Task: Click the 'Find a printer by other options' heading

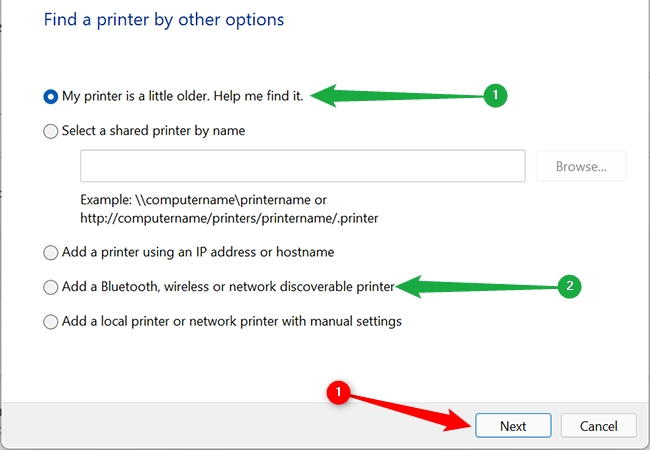Action: point(164,19)
